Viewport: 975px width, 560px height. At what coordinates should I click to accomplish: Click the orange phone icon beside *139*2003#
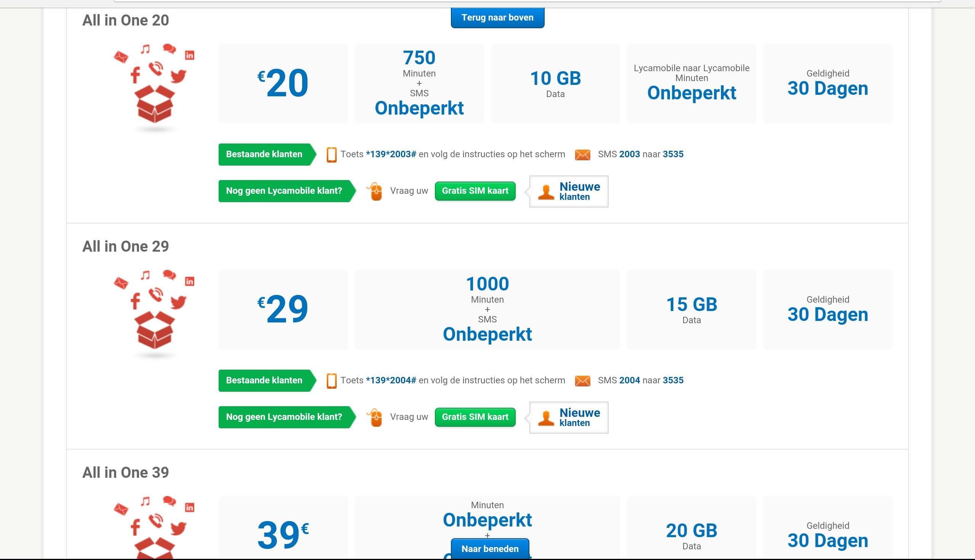click(331, 155)
